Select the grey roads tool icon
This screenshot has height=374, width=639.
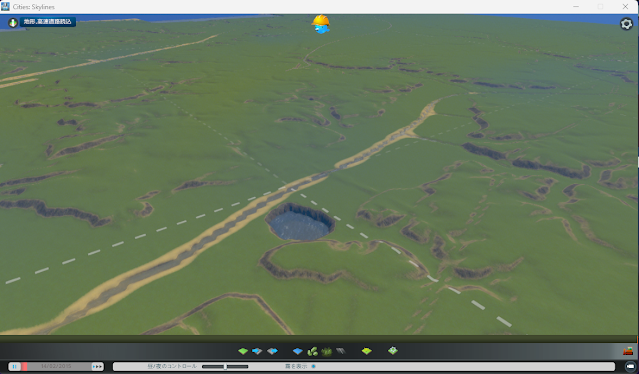[341, 350]
